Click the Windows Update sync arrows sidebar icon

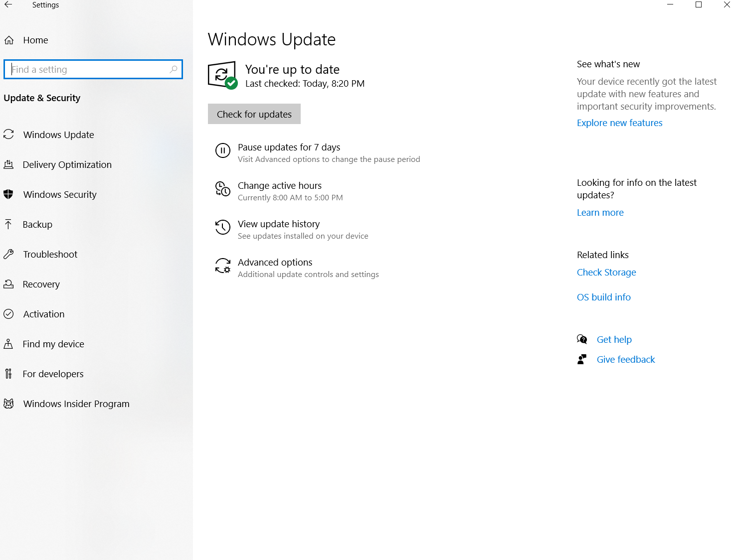pos(8,134)
